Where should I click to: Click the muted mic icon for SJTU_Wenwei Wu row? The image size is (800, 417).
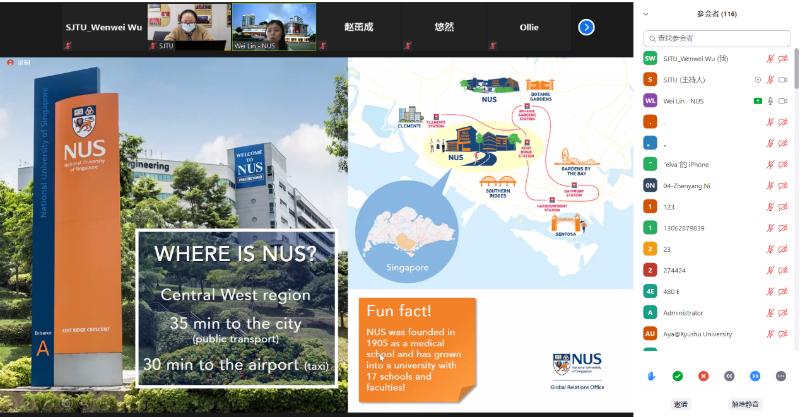[x=770, y=59]
